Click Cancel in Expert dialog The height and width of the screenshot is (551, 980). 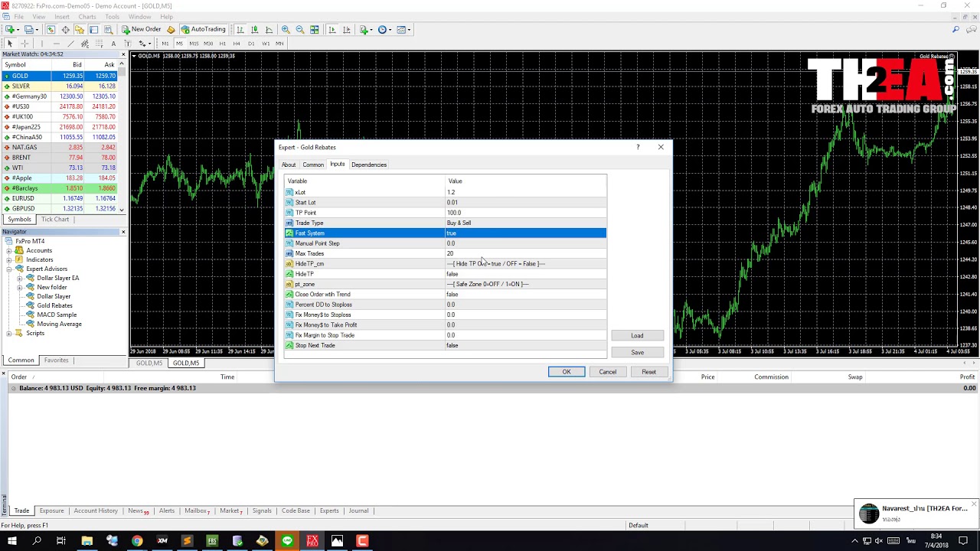click(x=608, y=372)
